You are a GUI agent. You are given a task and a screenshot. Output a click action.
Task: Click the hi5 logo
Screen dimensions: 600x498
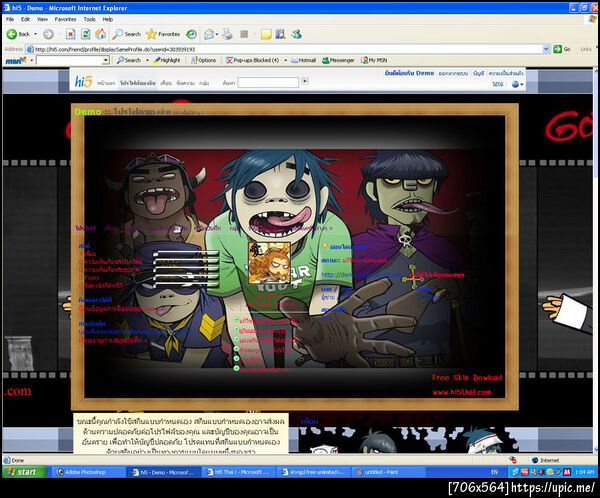tap(83, 82)
